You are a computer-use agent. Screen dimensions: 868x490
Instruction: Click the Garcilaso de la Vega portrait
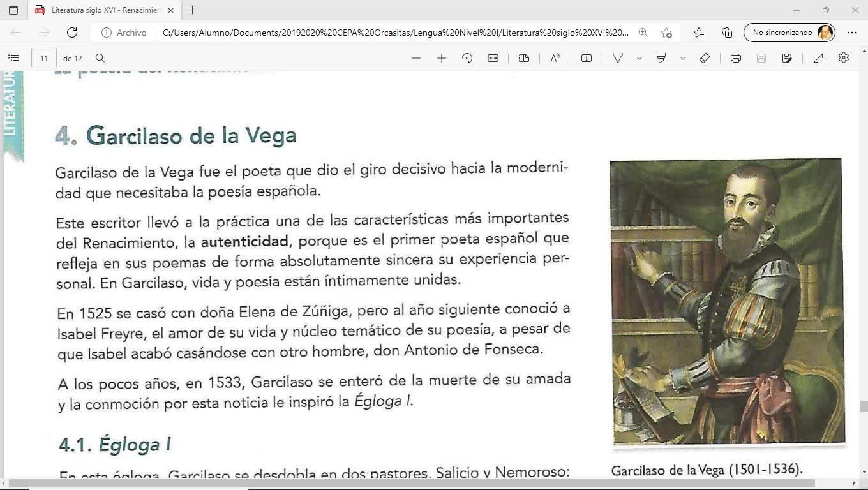point(727,301)
